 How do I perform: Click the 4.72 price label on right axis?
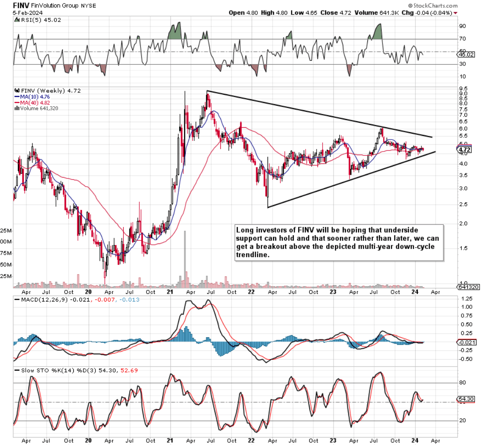(x=464, y=149)
